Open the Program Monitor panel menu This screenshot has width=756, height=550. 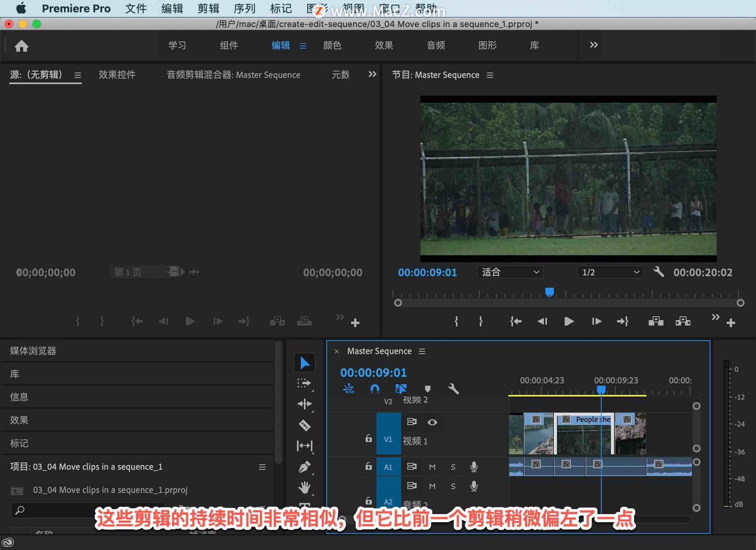489,75
